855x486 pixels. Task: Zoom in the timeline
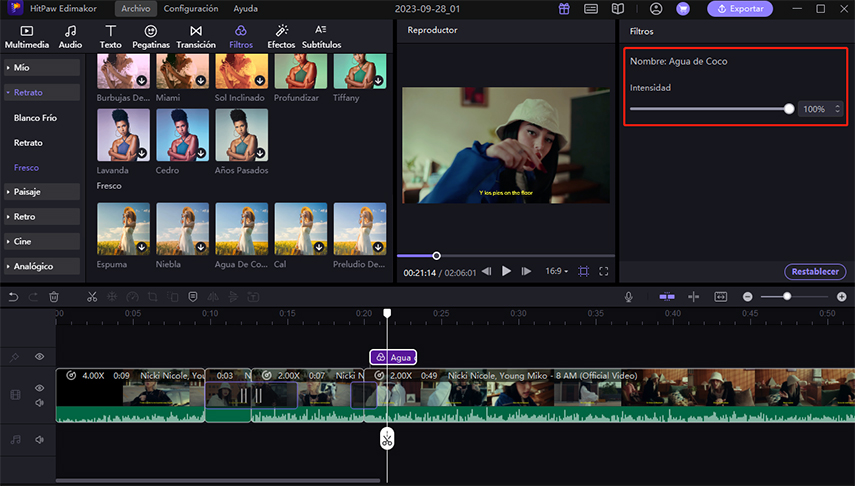click(841, 297)
